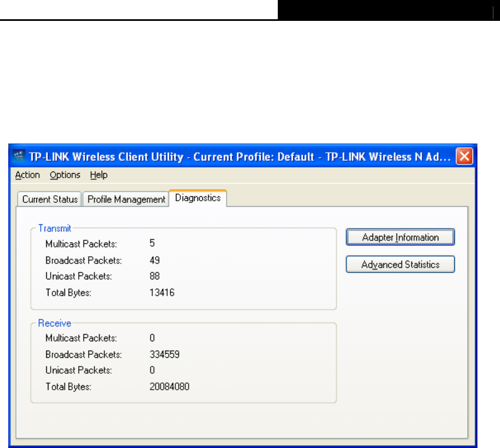Click the window title text
The image size is (500, 448).
tap(239, 157)
